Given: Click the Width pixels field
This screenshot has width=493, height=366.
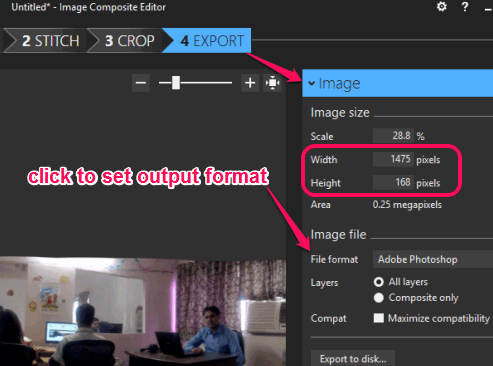Looking at the screenshot, I should point(393,159).
